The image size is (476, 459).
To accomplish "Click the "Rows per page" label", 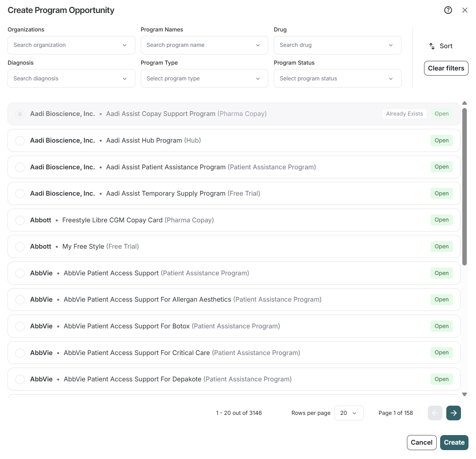I will [x=311, y=413].
